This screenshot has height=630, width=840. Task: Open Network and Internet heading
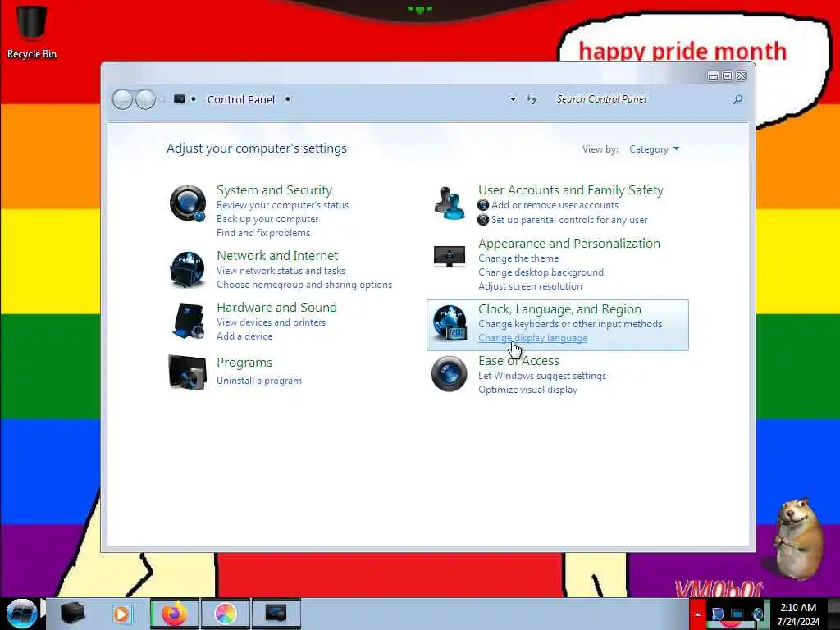click(277, 256)
